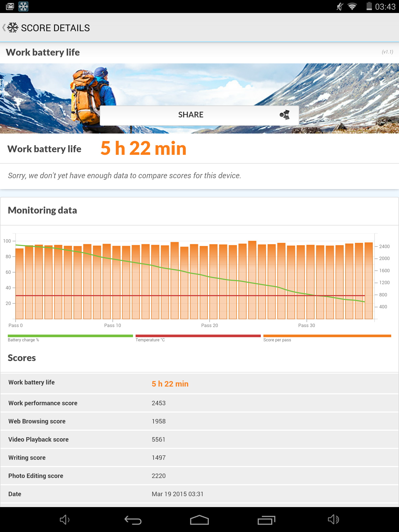Tap the Android home navigation button
Viewport: 399px width, 532px height.
(199, 520)
